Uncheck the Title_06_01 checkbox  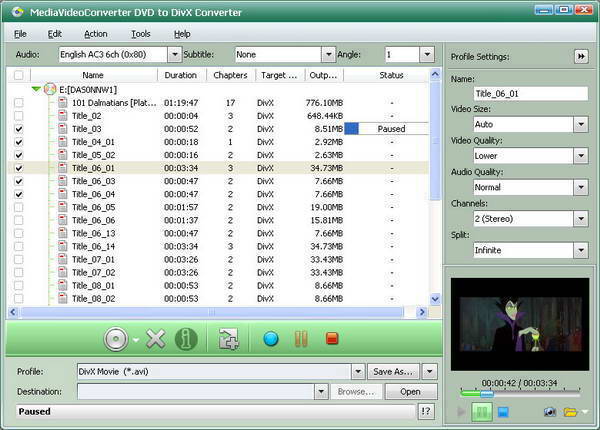click(18, 168)
